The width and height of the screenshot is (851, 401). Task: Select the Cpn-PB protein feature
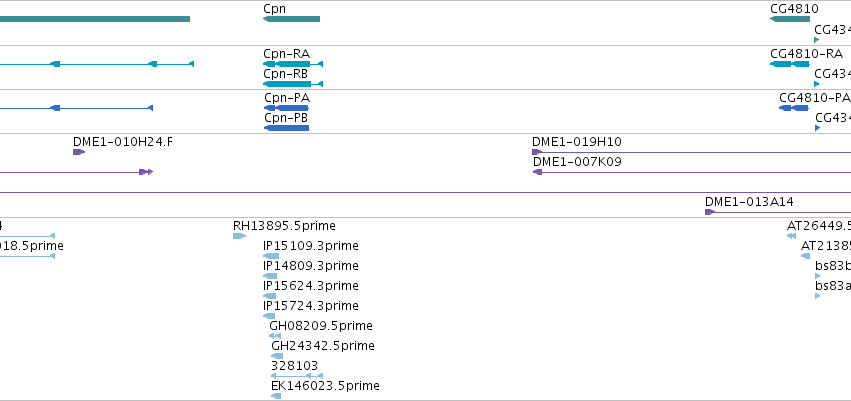pyautogui.click(x=286, y=128)
